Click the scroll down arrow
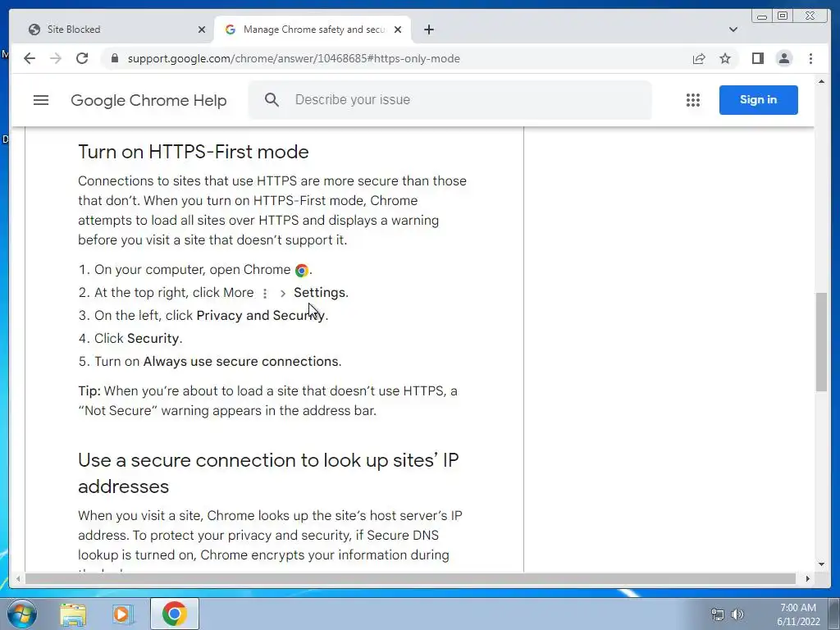The image size is (840, 630). (821, 564)
